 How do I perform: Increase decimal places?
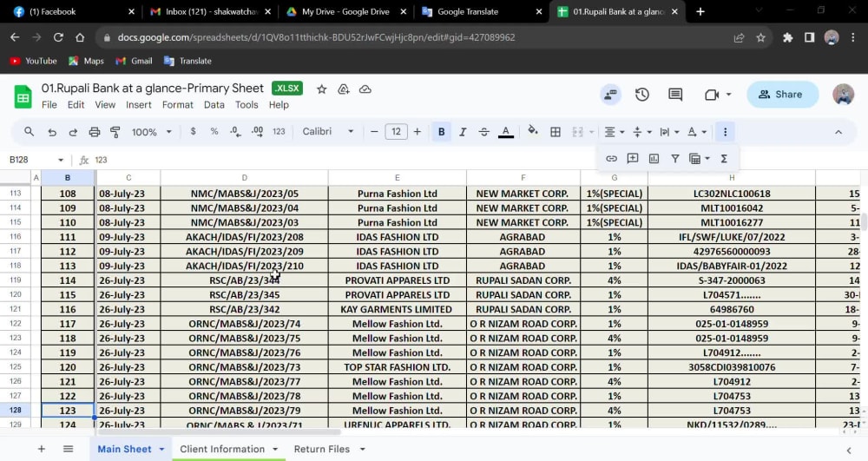point(258,132)
